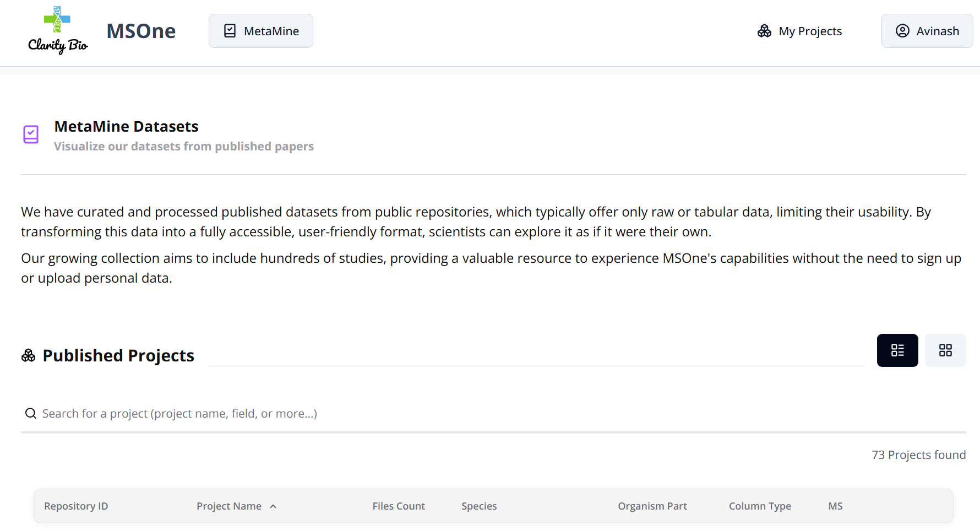Click the search magnifier icon

pyautogui.click(x=31, y=414)
